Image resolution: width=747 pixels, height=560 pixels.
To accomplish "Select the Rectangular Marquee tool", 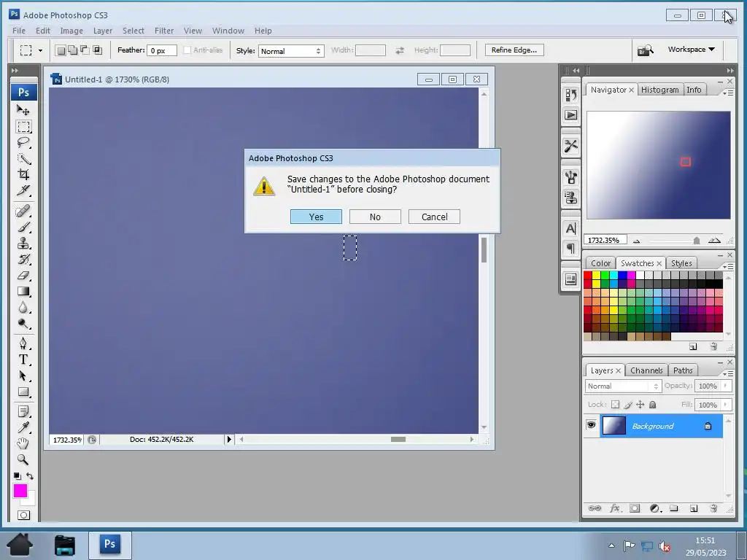I will click(x=24, y=127).
